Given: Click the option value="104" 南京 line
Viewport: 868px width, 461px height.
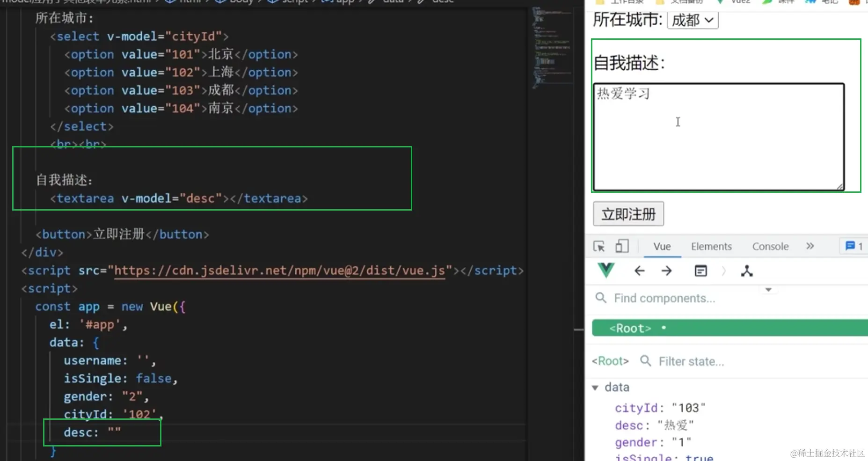Looking at the screenshot, I should pyautogui.click(x=181, y=108).
